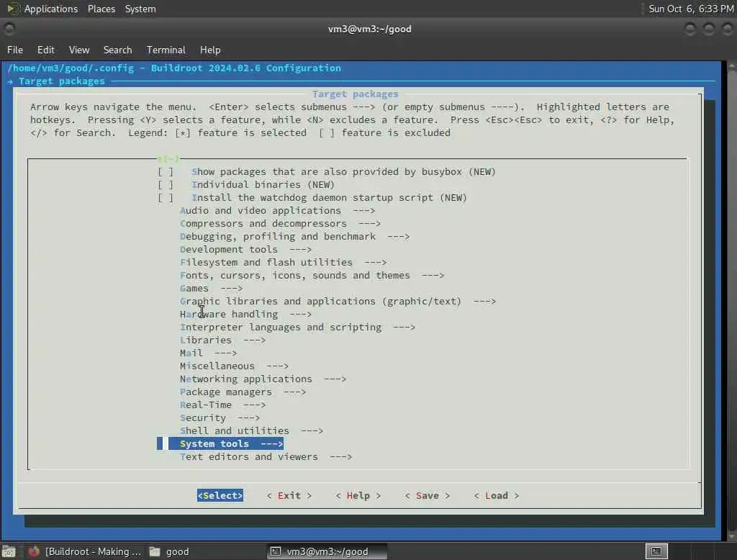Open the Applications menu icon
Viewport: 737px width, 560px height.
(x=12, y=9)
